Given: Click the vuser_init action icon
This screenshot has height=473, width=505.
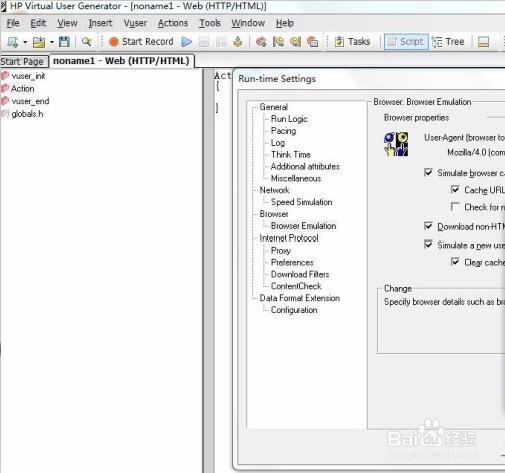Looking at the screenshot, I should point(5,76).
